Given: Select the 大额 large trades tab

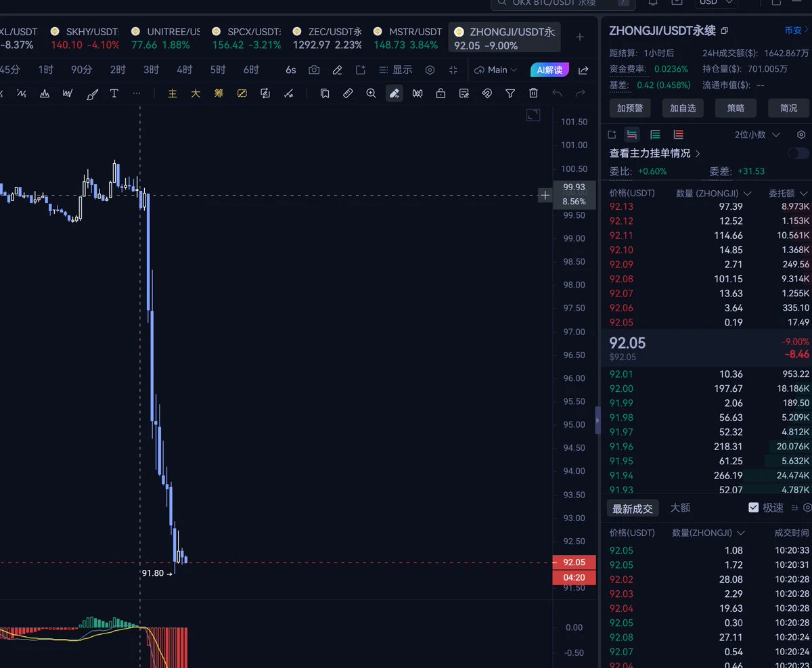Looking at the screenshot, I should point(680,508).
